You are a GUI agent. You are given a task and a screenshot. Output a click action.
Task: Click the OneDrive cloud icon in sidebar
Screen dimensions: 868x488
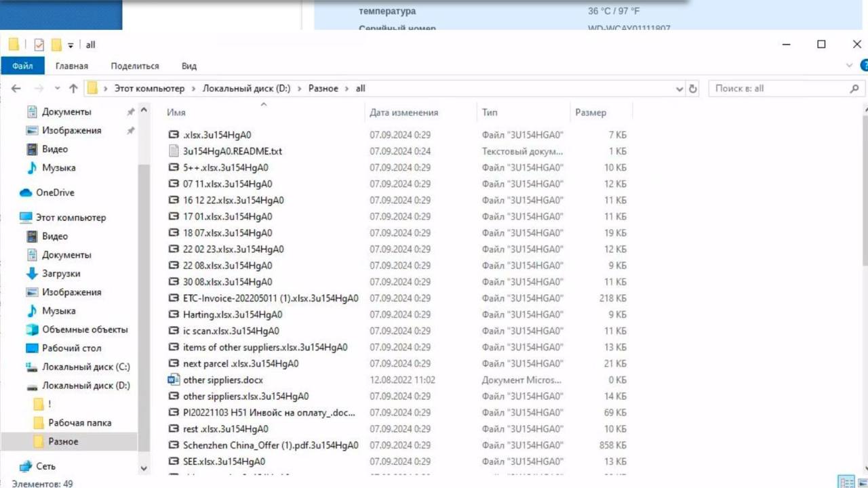tap(26, 192)
